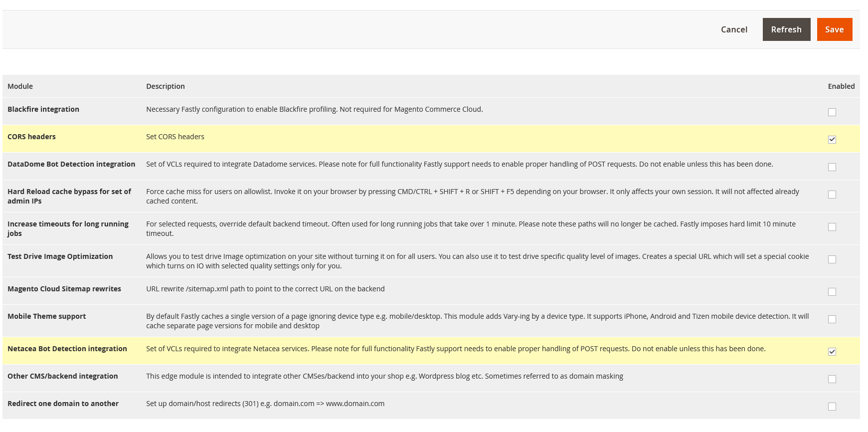This screenshot has width=868, height=432.
Task: Enable Magento Cloud Sitemap rewrites
Action: point(832,292)
